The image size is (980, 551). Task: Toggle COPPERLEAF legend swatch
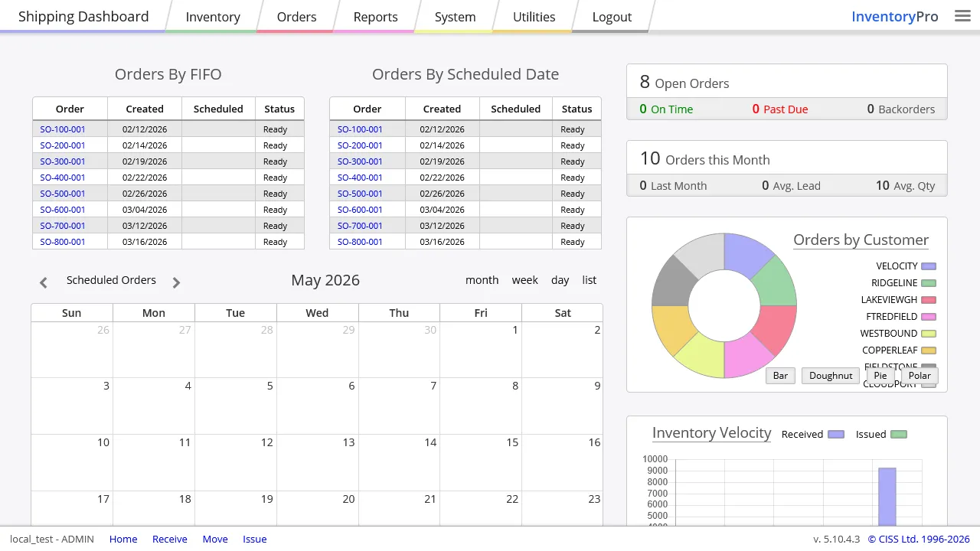pos(929,350)
